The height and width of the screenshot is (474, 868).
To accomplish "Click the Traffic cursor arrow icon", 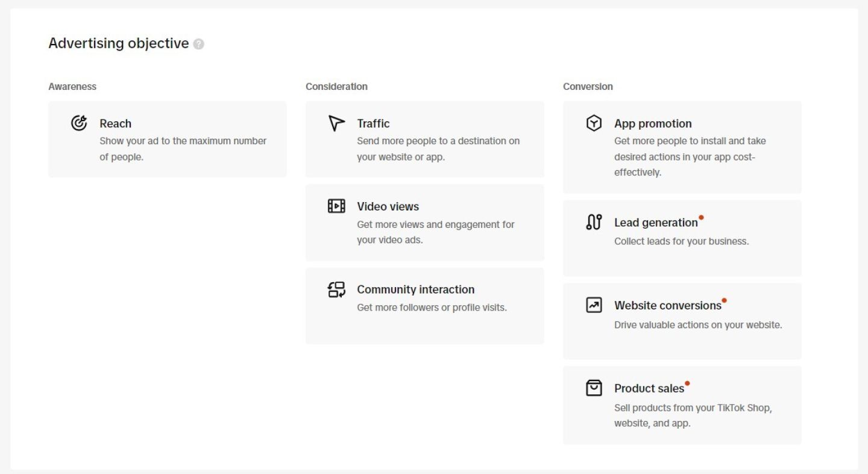I will (336, 123).
